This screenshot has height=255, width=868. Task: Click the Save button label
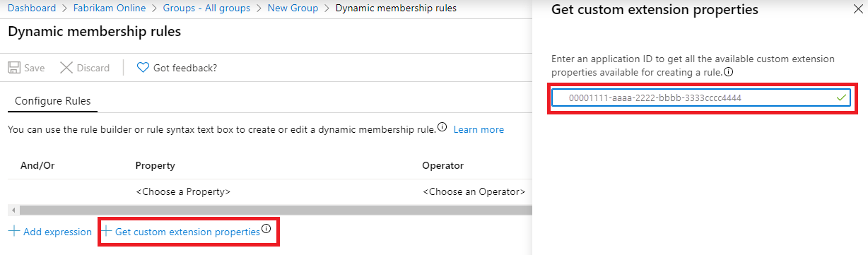tap(34, 69)
